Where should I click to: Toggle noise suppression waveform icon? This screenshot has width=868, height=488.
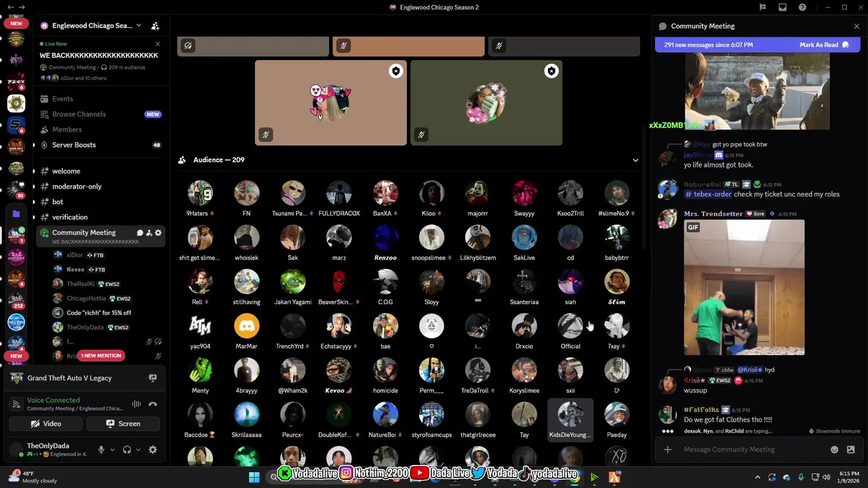coord(136,405)
